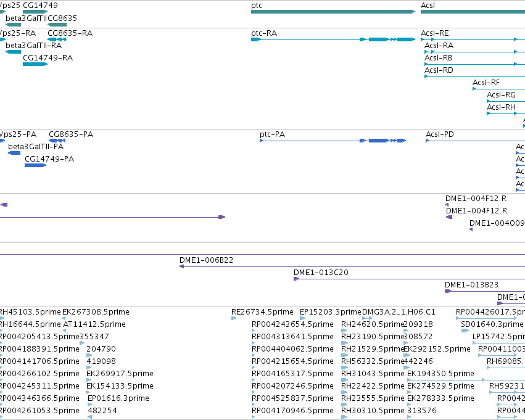Click the RP004165317.5prime EST label
This screenshot has height=420, width=525.
pyautogui.click(x=292, y=374)
